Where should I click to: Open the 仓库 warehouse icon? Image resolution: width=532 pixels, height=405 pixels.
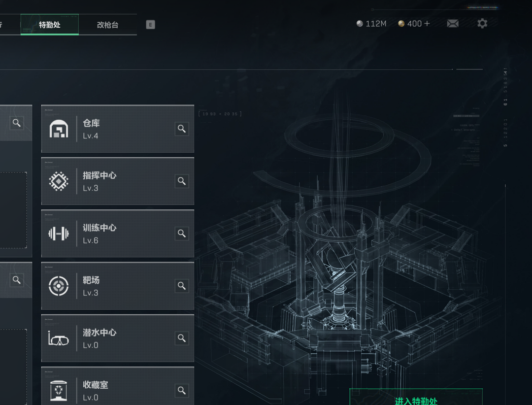pos(59,129)
